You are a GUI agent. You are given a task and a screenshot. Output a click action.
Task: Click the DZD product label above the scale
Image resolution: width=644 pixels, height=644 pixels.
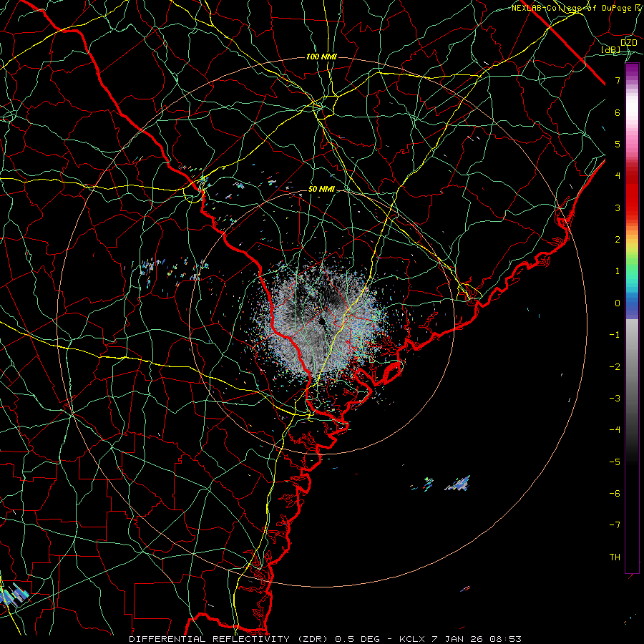coord(628,43)
